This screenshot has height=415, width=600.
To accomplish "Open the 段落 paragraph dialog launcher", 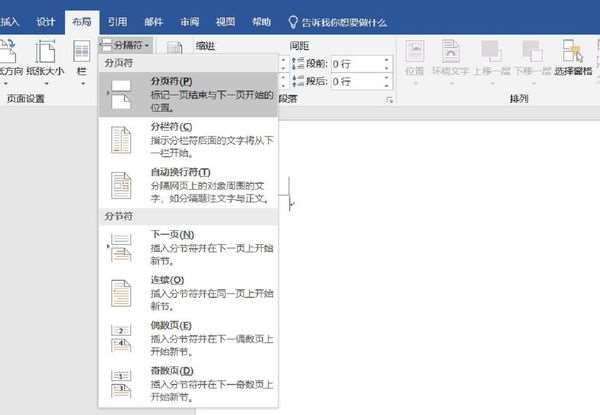I will pyautogui.click(x=390, y=100).
